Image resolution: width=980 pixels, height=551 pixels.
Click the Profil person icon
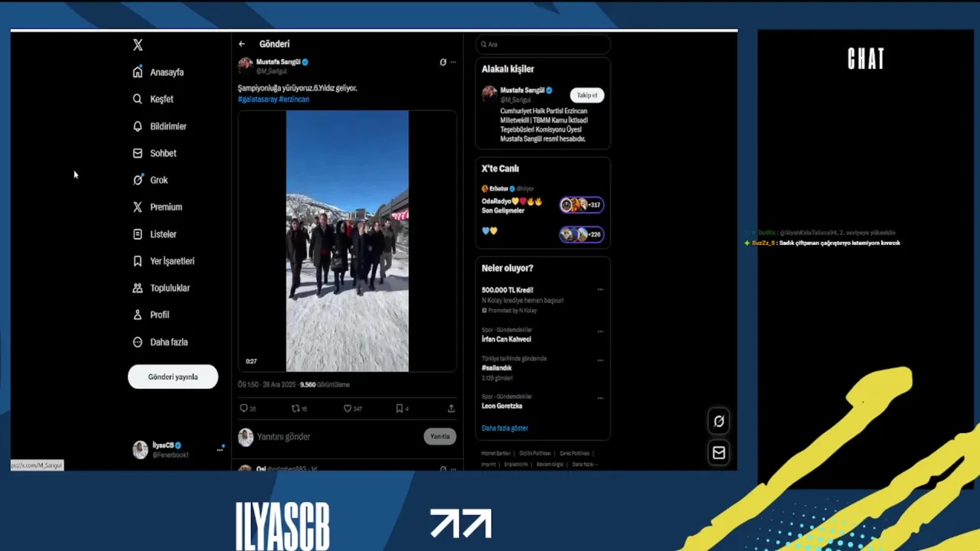(138, 315)
